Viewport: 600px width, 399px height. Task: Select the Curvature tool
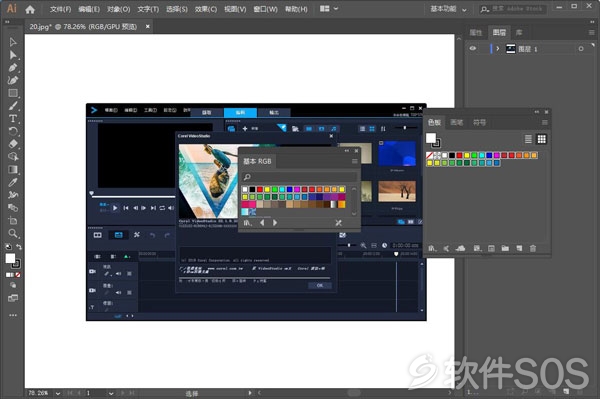tap(13, 80)
